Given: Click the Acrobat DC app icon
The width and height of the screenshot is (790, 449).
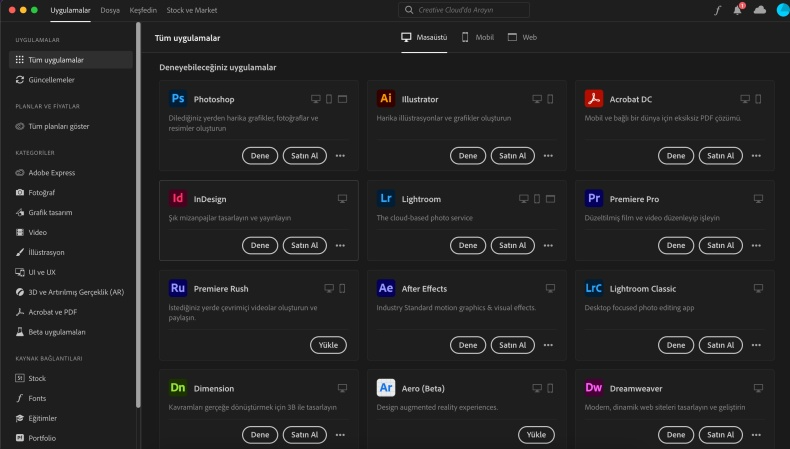Looking at the screenshot, I should (594, 98).
